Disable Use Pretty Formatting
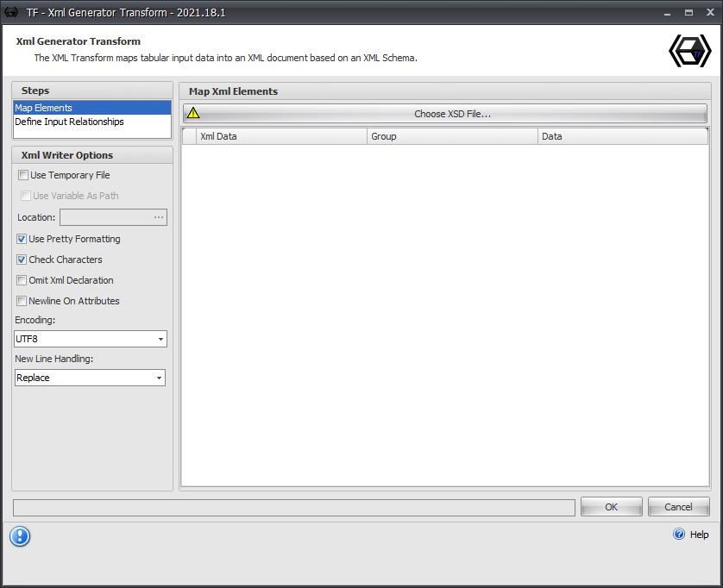723x588 pixels. tap(21, 239)
